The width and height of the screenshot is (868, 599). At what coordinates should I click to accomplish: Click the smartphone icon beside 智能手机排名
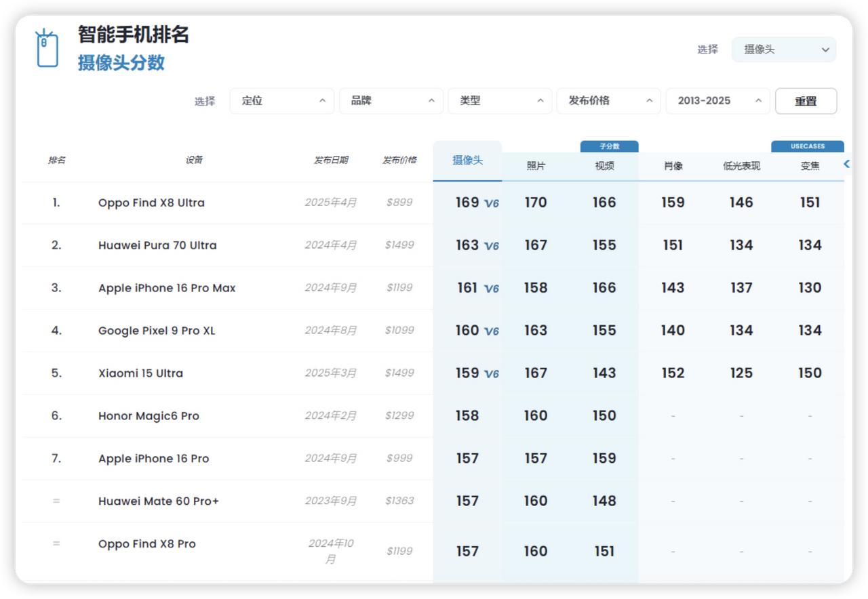tap(47, 48)
